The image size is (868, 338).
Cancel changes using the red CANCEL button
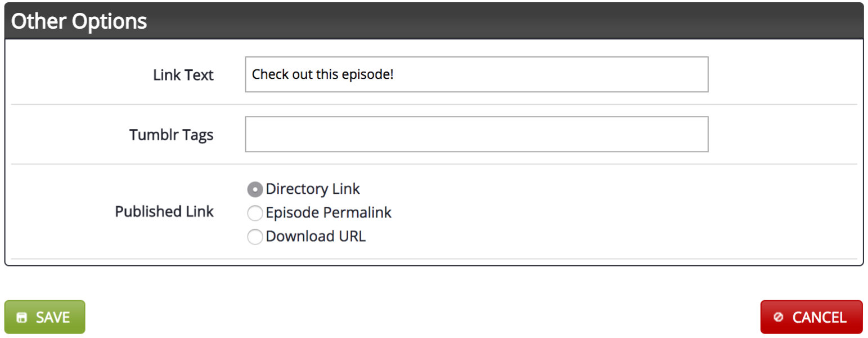[811, 317]
